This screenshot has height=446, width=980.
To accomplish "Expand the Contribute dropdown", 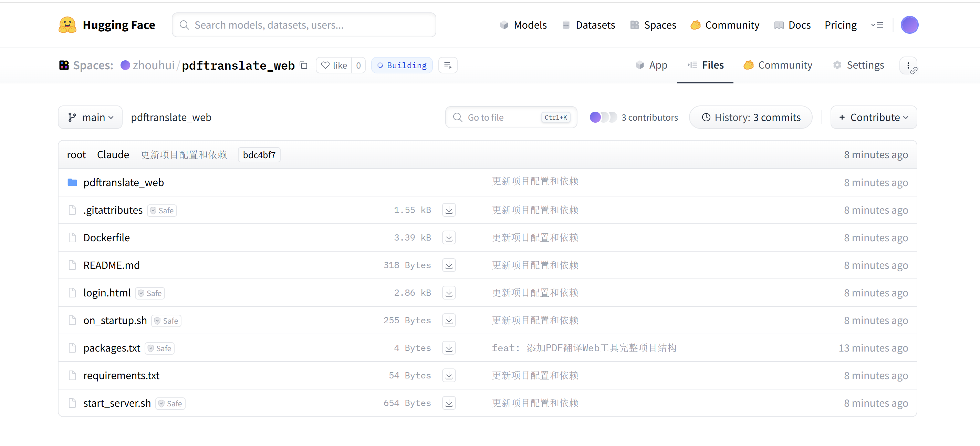I will [x=874, y=117].
